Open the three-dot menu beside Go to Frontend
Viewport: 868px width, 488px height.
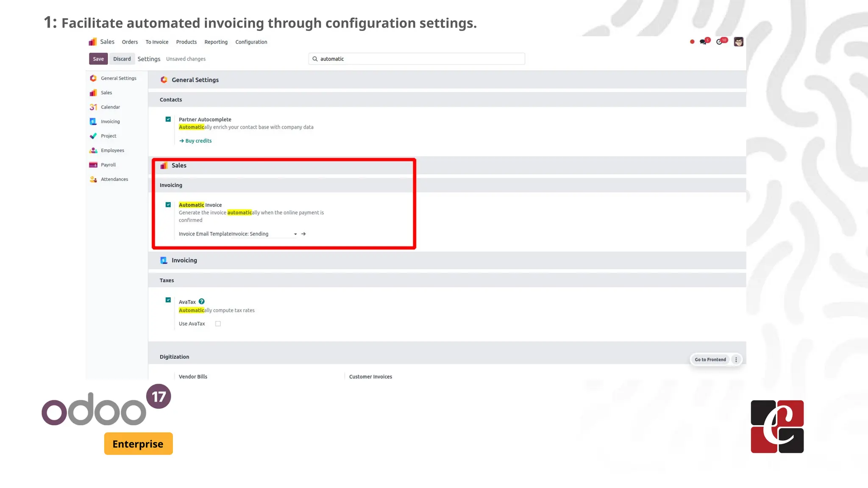point(736,360)
